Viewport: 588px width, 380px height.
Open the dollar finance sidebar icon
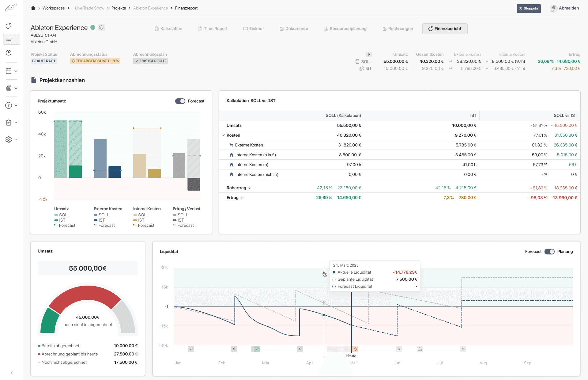point(9,105)
